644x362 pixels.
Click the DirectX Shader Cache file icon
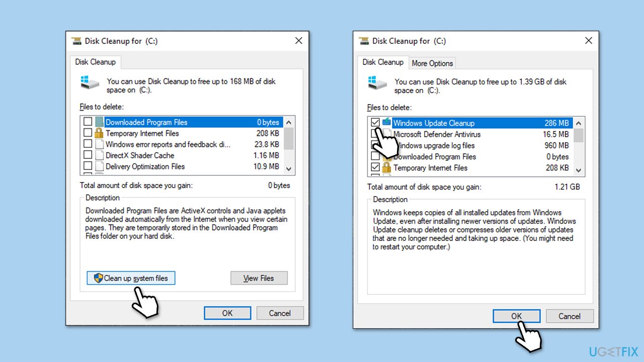point(99,155)
